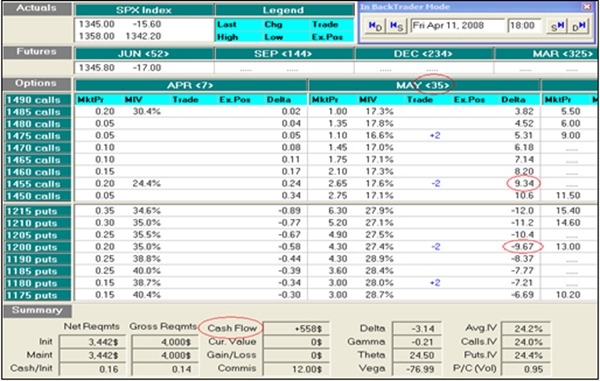Click the date field showing Fri Apr 11, 2008

pyautogui.click(x=457, y=26)
